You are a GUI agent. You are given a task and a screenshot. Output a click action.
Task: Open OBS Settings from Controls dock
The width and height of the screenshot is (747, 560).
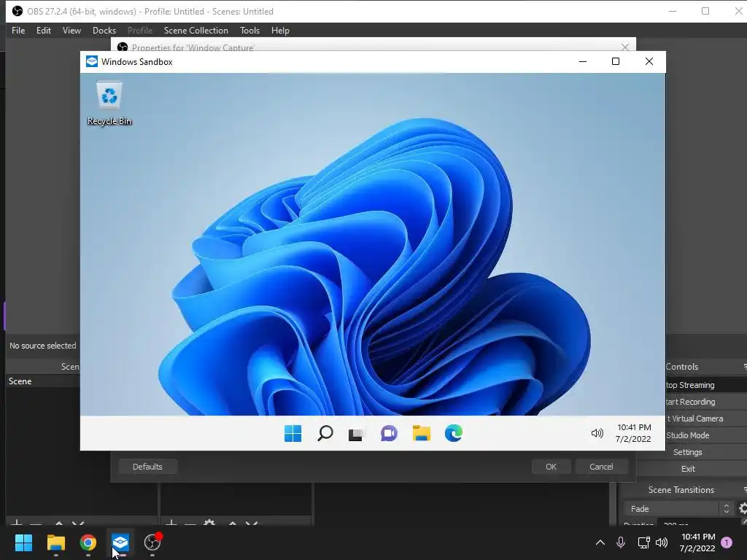(688, 452)
